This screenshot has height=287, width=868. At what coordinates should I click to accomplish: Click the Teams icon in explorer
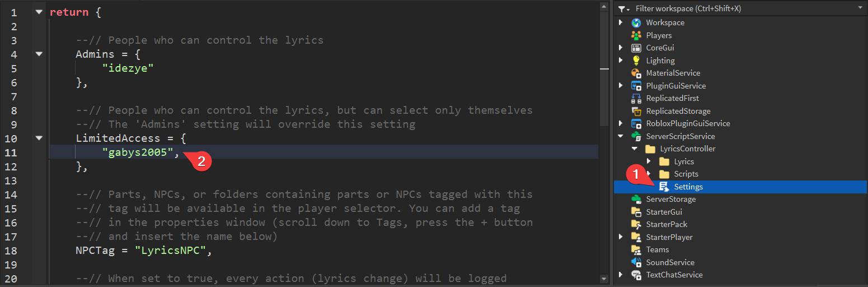(x=636, y=249)
